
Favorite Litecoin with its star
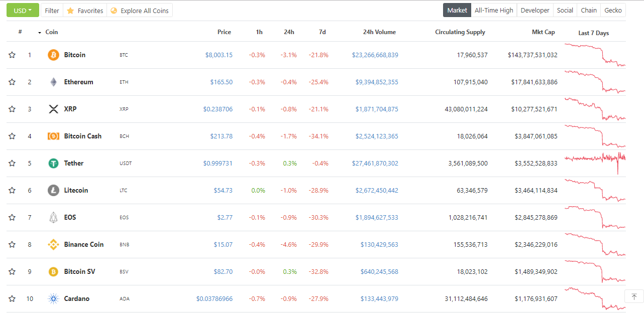(x=12, y=191)
